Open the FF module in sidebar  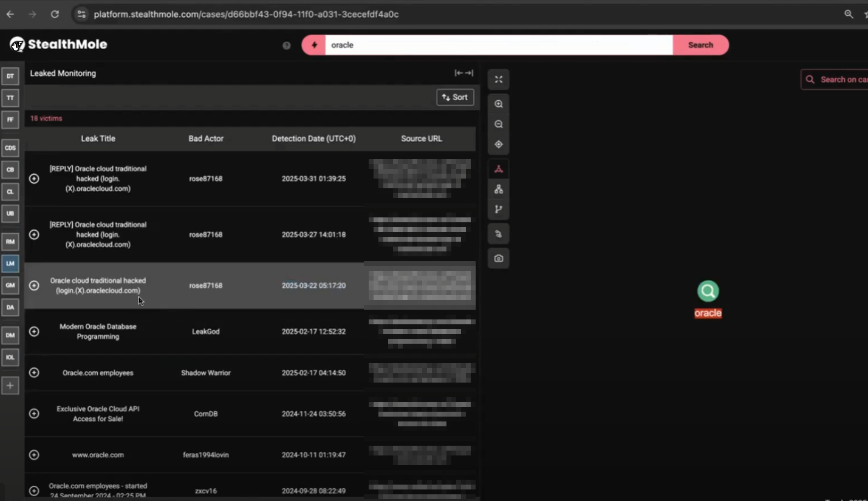click(x=10, y=120)
